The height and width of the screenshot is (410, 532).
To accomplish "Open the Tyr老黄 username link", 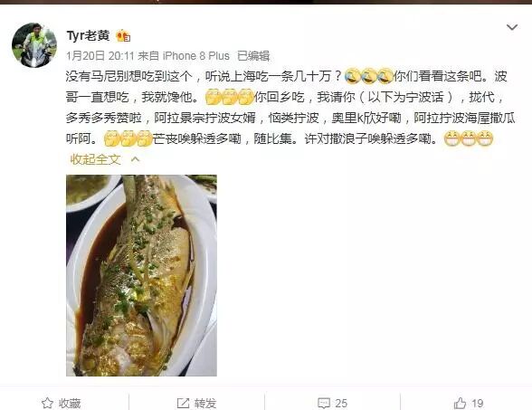I will tap(89, 35).
